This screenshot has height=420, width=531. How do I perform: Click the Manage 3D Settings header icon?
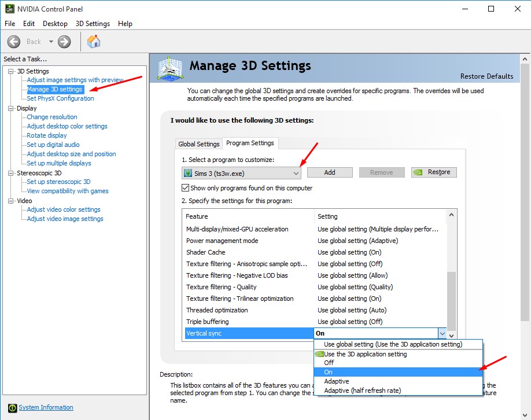[170, 69]
